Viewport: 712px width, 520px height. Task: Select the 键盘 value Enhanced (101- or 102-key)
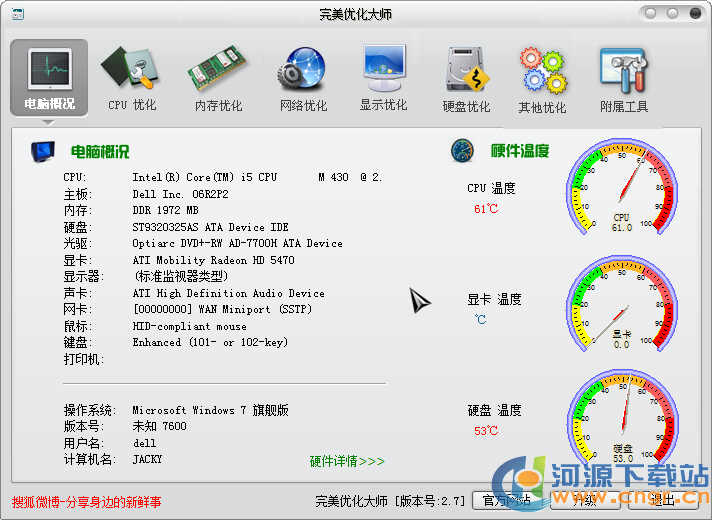click(x=210, y=342)
